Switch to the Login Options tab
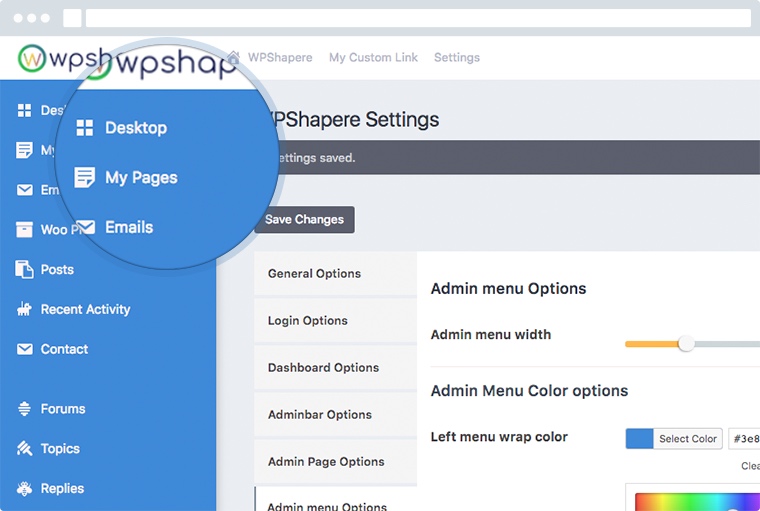This screenshot has height=511, width=760. (x=335, y=320)
